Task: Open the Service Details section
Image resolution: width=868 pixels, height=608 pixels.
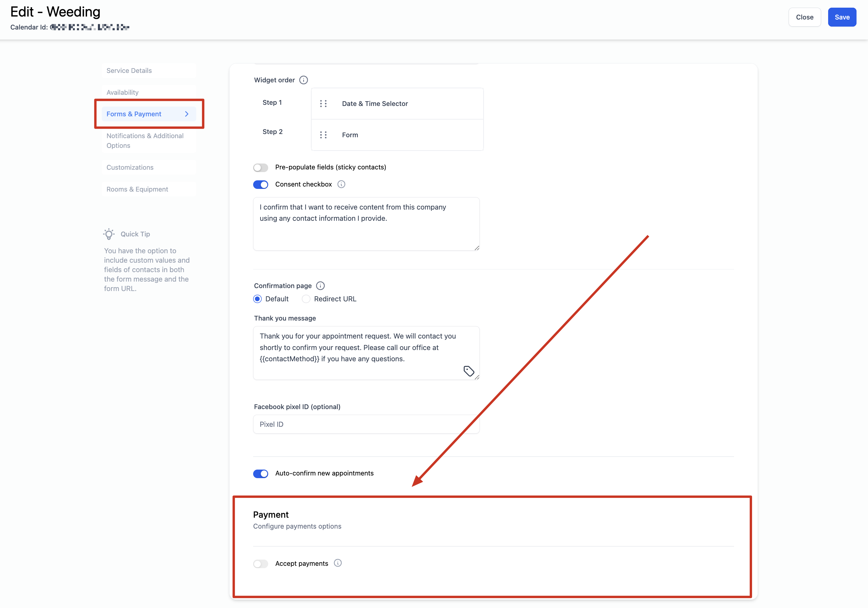Action: [x=129, y=71]
